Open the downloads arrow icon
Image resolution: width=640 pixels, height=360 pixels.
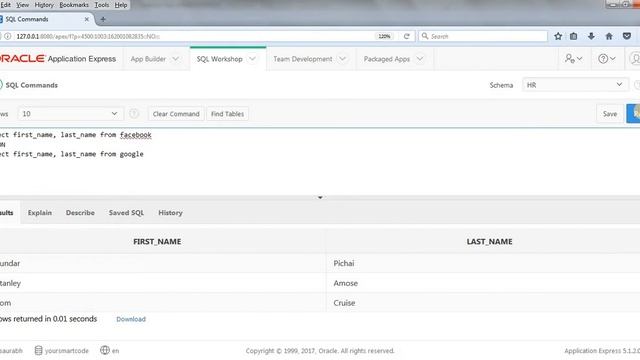591,36
